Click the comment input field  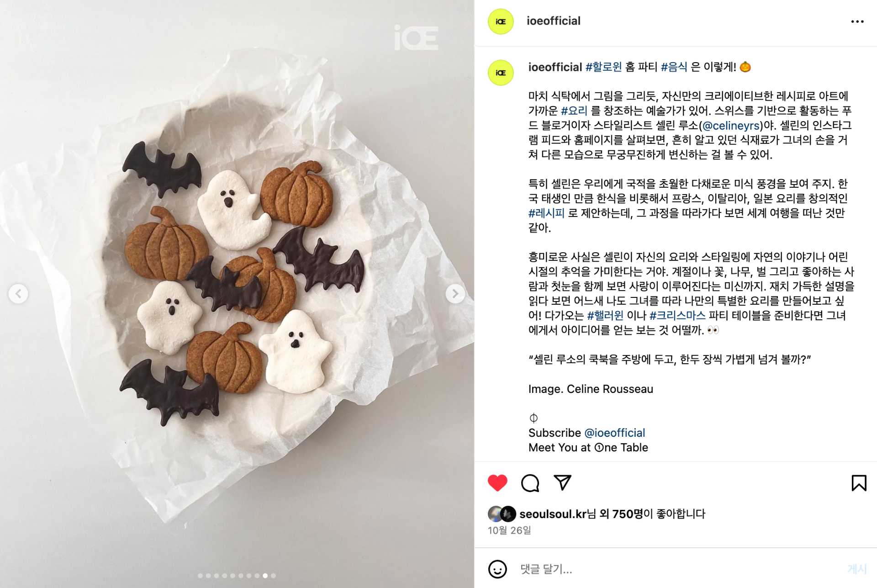point(676,569)
